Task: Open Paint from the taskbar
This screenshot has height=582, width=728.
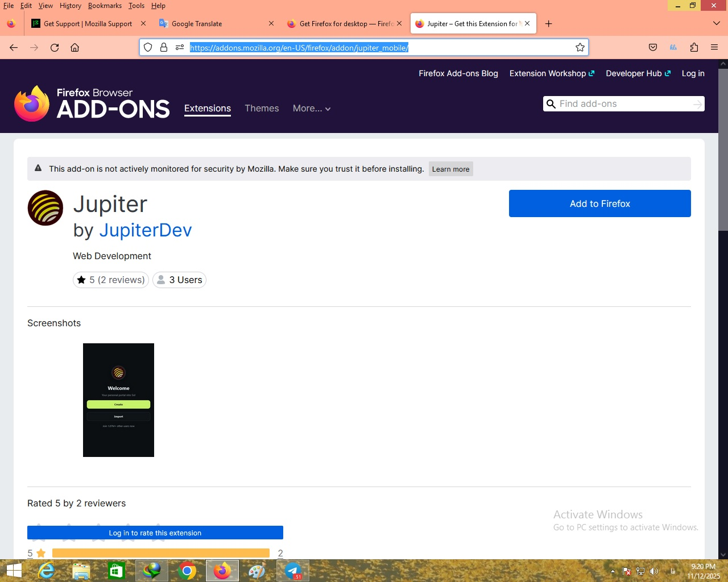Action: click(x=257, y=571)
